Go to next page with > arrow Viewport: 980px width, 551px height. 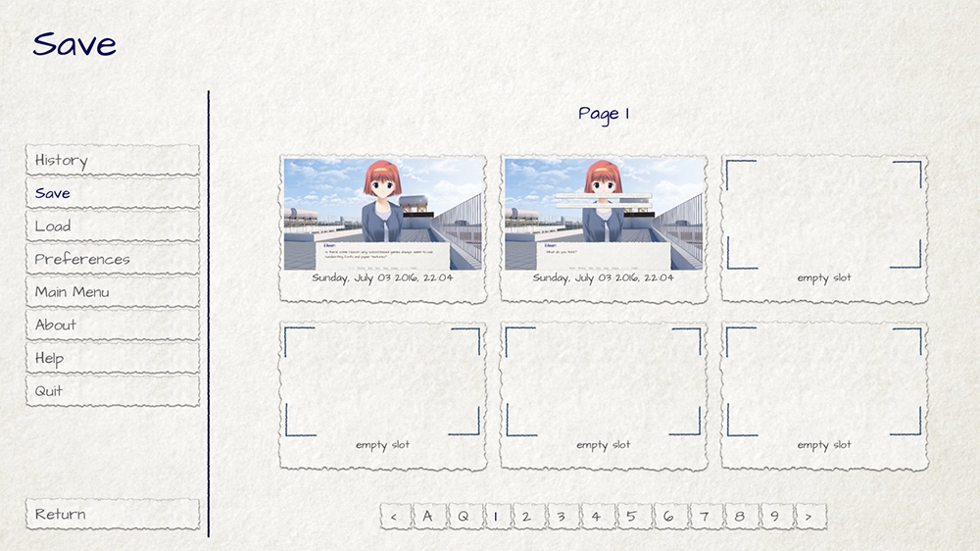point(809,516)
